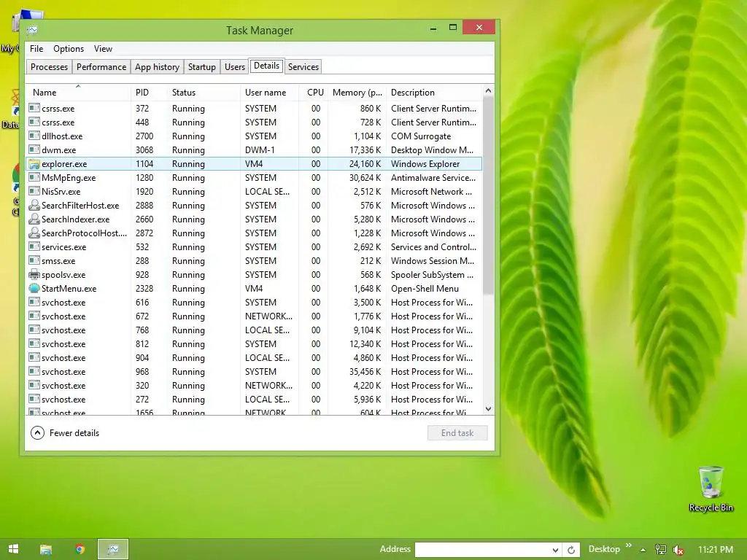The image size is (747, 560).
Task: Click the dllhost.exe process icon
Action: click(34, 136)
